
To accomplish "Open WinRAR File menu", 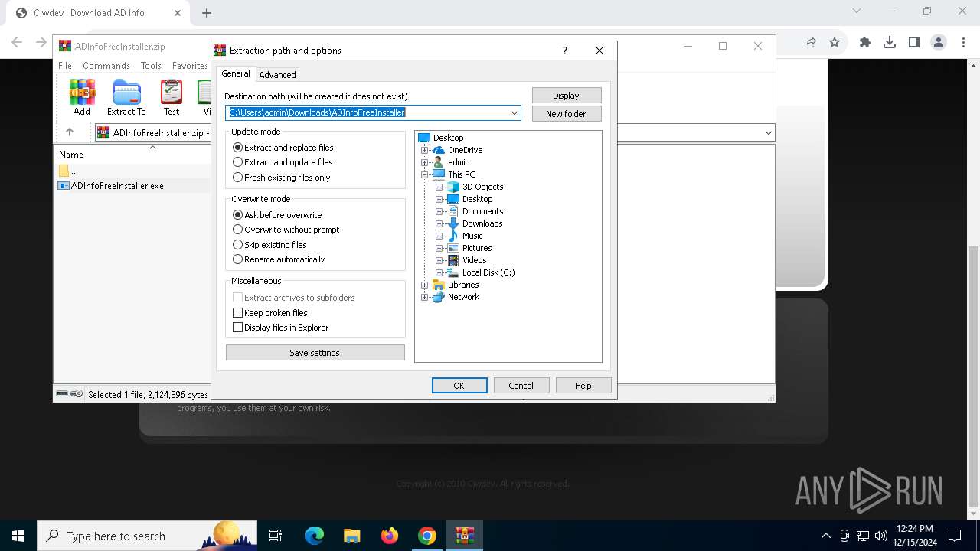I will 65,66.
